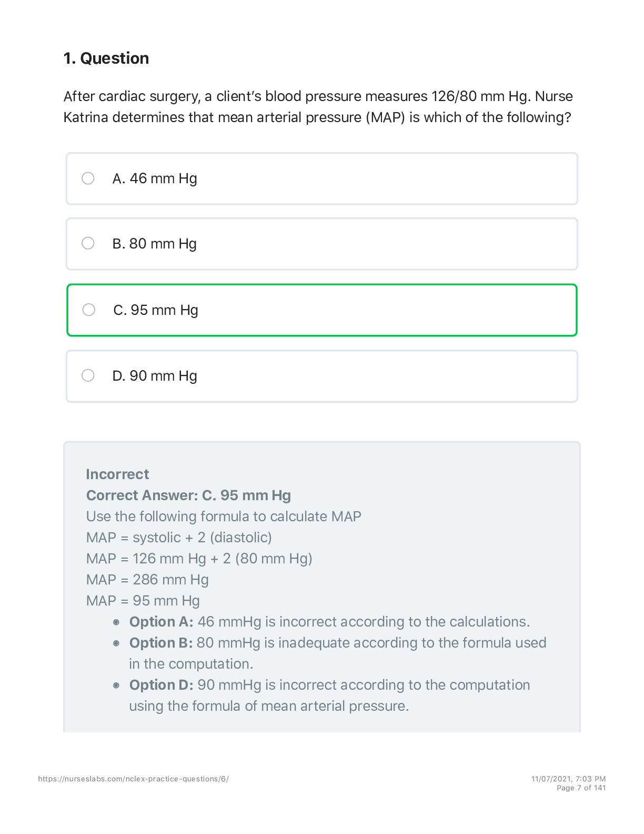Select radio button for answer D
The height and width of the screenshot is (834, 644).
(x=88, y=376)
